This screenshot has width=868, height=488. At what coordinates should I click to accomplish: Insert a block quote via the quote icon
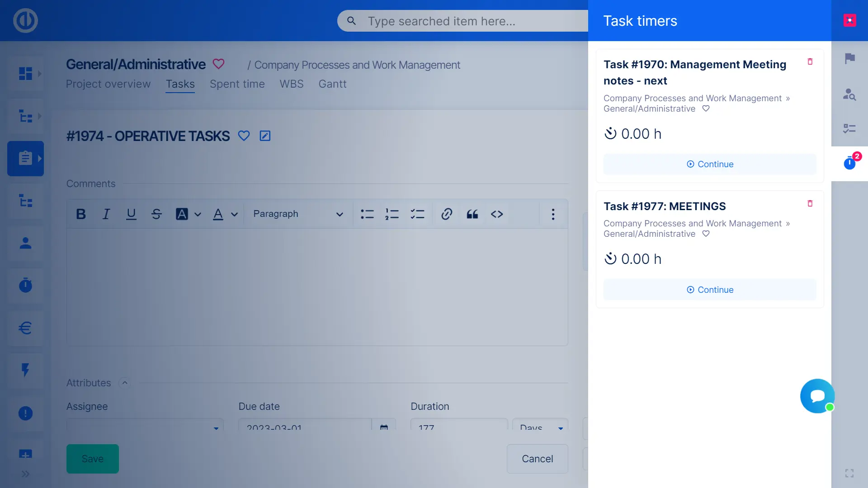click(x=472, y=214)
